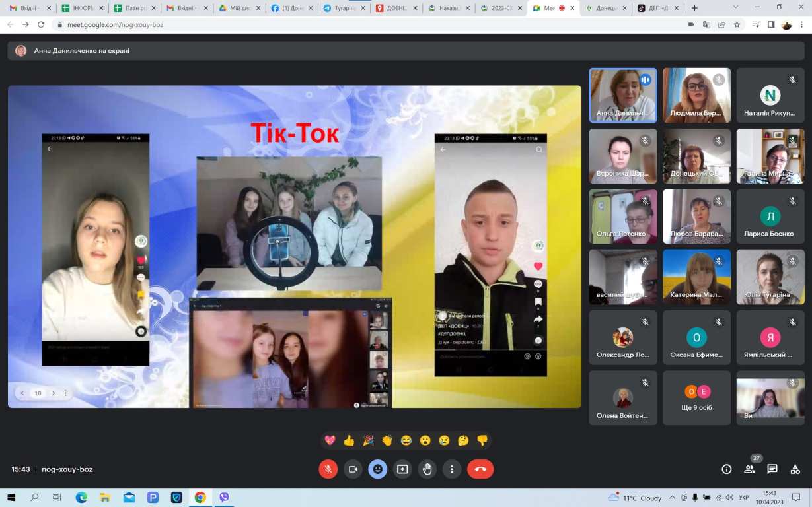
Task: Send the thinking face reaction
Action: (x=463, y=440)
